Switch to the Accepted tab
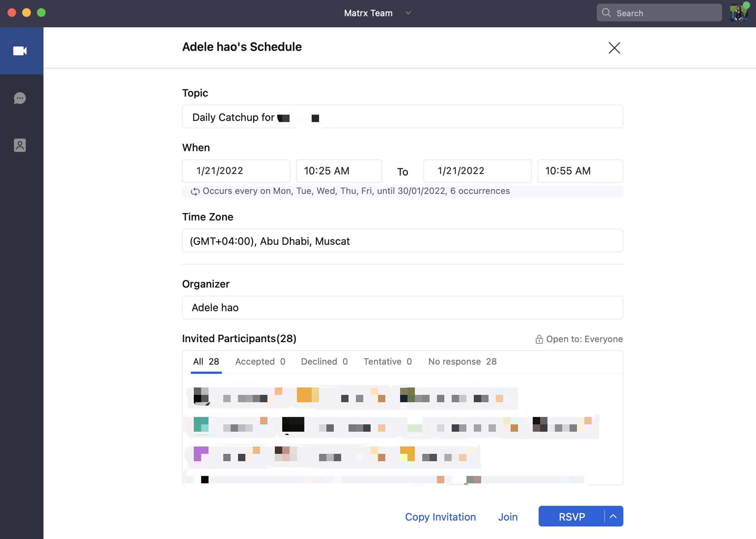Image resolution: width=756 pixels, height=539 pixels. [x=260, y=362]
